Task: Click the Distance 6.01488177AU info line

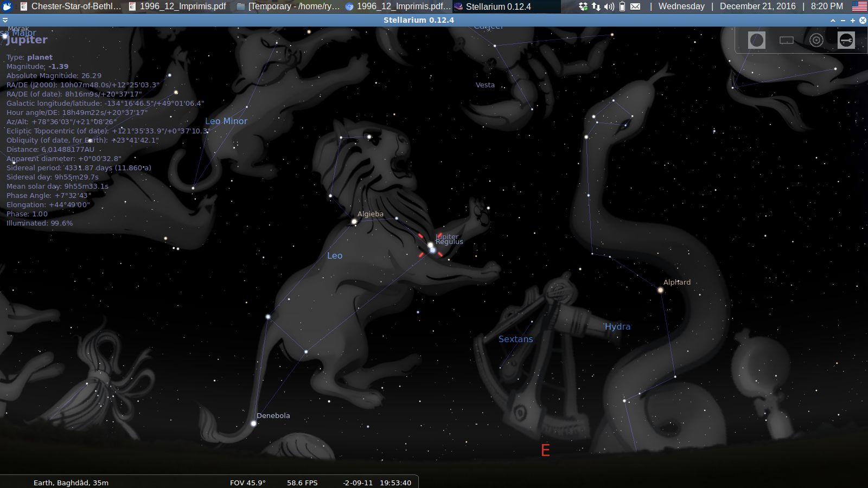Action: tap(50, 149)
